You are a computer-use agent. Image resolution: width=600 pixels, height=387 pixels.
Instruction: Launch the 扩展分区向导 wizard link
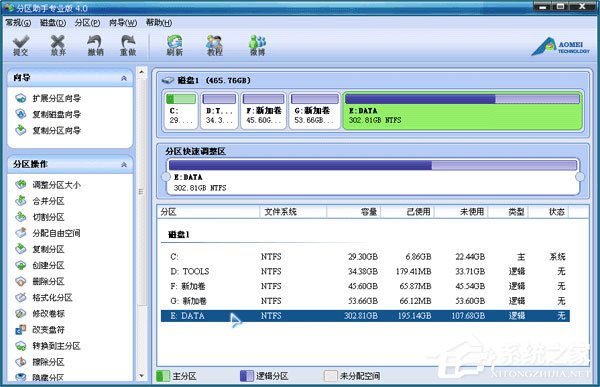48,98
